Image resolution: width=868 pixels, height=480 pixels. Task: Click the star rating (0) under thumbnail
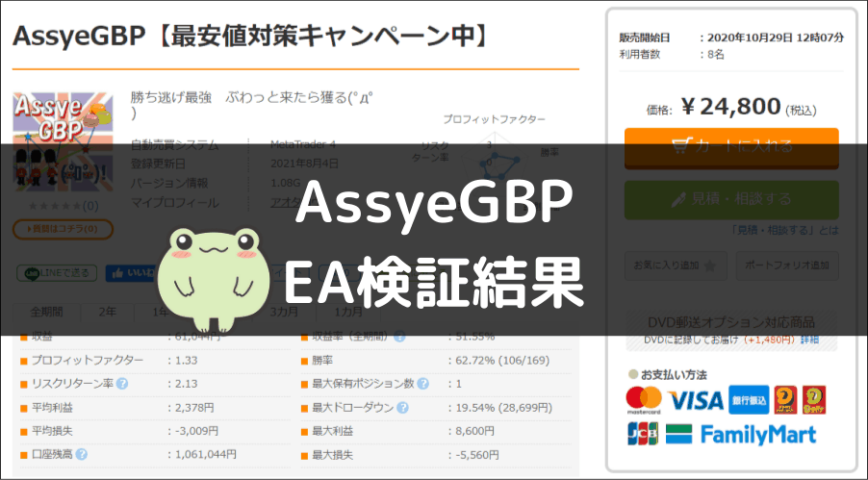[63, 206]
